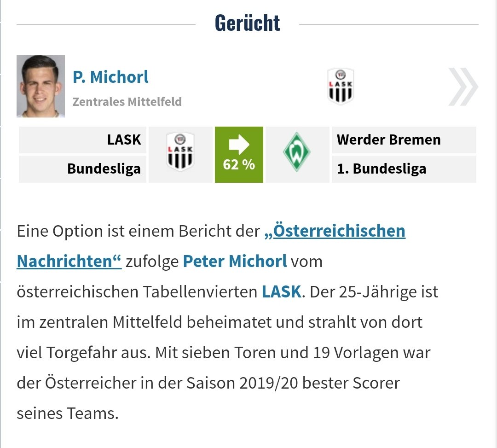Open the P. Michorl profile name link
Screen dimensions: 497x448
point(110,77)
